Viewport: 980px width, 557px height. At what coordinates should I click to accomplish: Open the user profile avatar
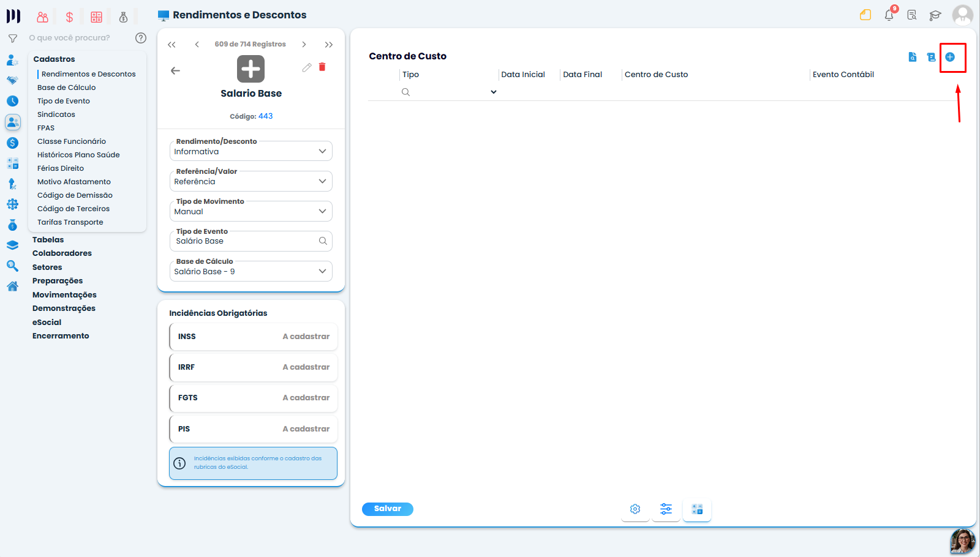point(963,15)
